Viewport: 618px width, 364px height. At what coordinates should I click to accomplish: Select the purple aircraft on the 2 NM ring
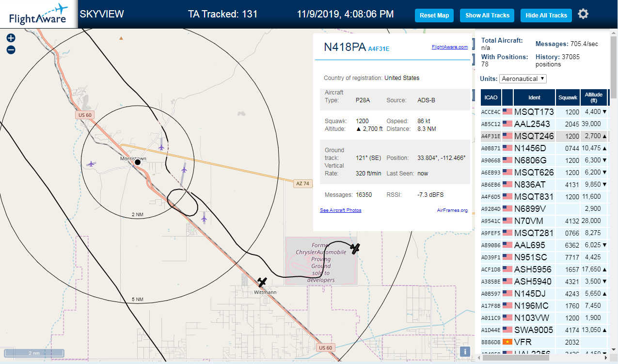[x=204, y=219]
